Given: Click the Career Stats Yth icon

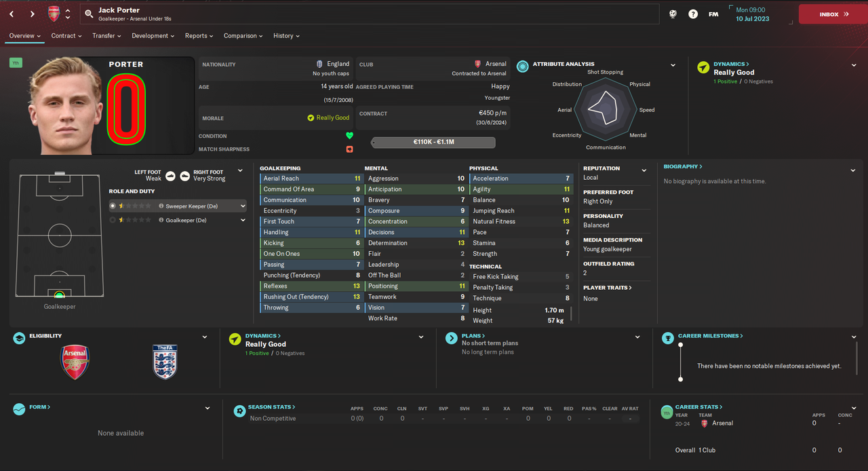Looking at the screenshot, I should (667, 412).
